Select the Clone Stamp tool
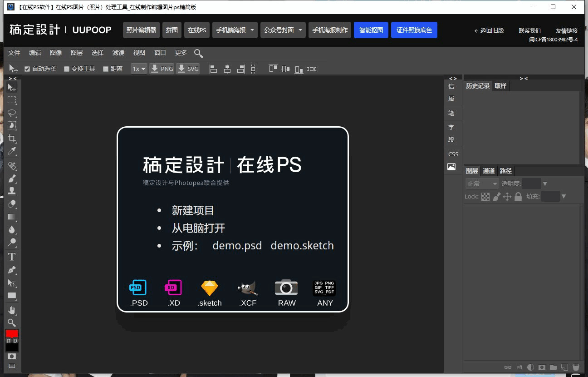588x377 pixels. (x=12, y=191)
